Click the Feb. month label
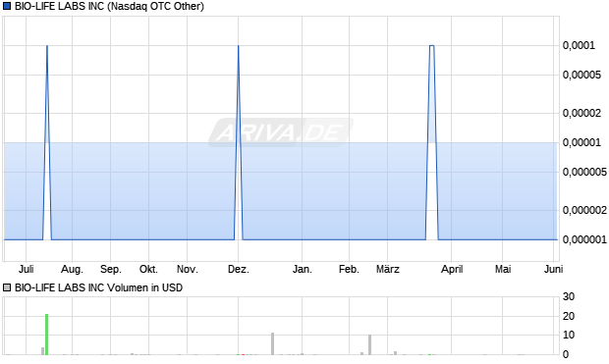609x364 pixels. tap(349, 269)
